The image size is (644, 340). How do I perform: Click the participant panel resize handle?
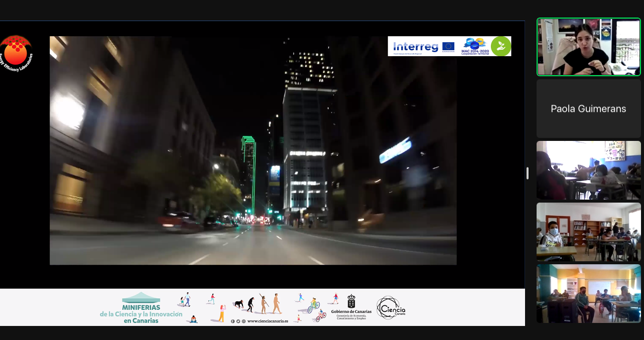coord(528,173)
